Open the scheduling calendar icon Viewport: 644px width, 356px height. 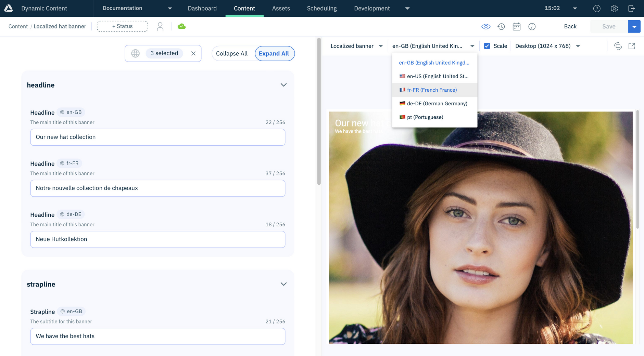coord(517,27)
